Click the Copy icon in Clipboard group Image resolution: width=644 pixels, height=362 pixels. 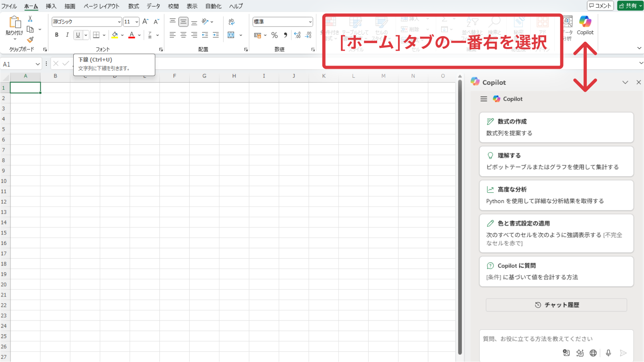(30, 29)
